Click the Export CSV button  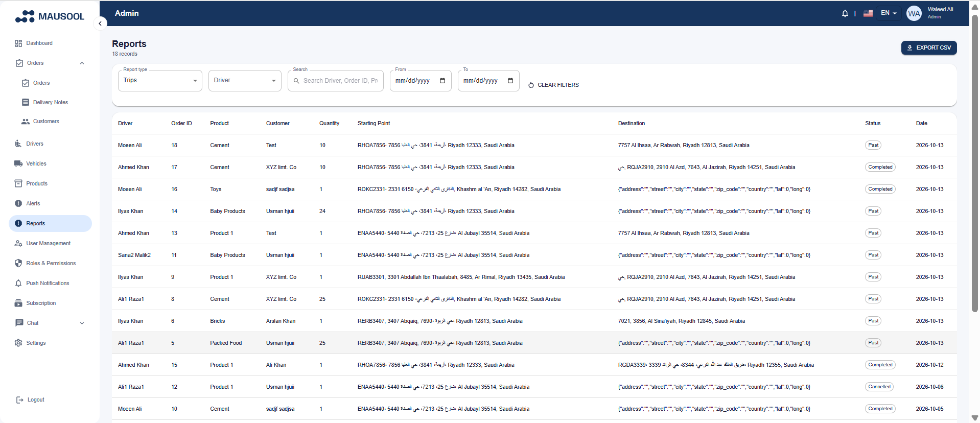[x=929, y=48]
